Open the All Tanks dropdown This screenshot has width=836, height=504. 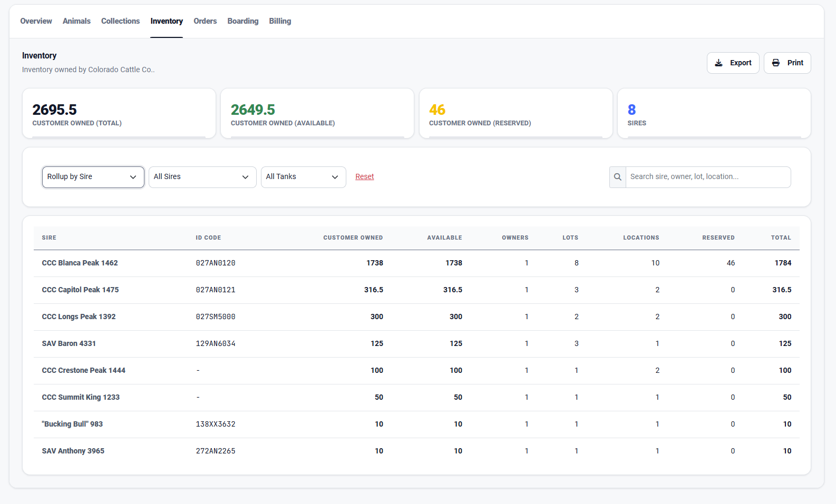(304, 177)
